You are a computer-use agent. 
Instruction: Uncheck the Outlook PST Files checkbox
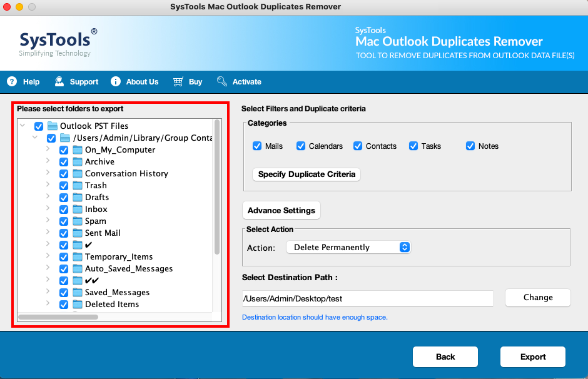39,126
